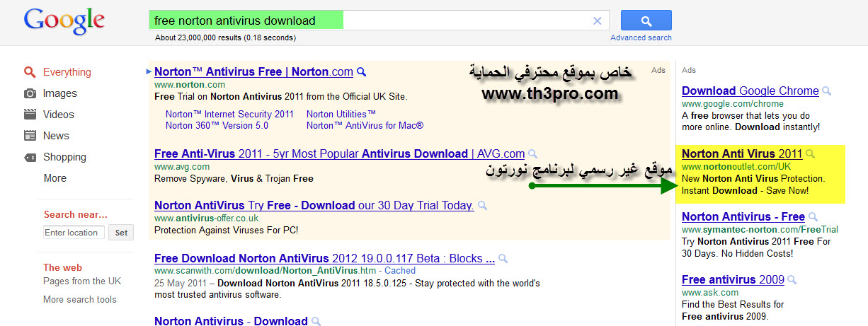This screenshot has width=868, height=326.
Task: Click the Everything magnifier icon
Action: pos(30,72)
